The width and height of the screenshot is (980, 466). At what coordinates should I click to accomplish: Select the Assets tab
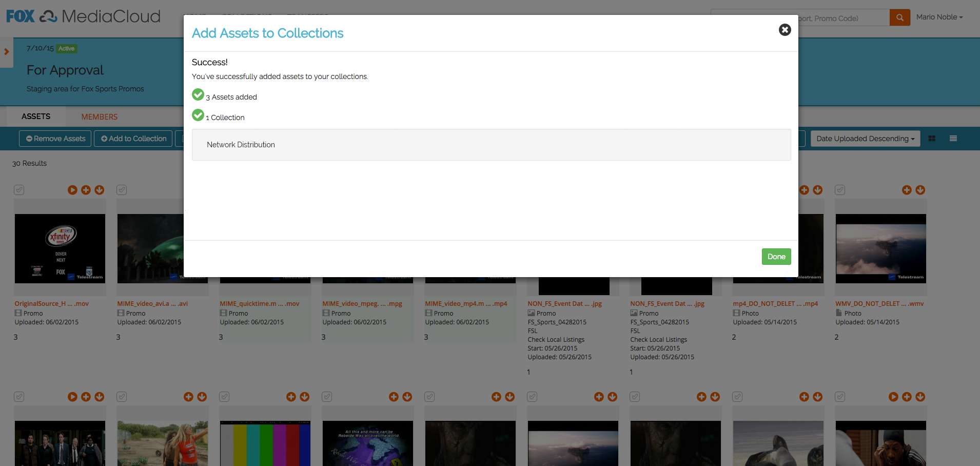tap(36, 116)
